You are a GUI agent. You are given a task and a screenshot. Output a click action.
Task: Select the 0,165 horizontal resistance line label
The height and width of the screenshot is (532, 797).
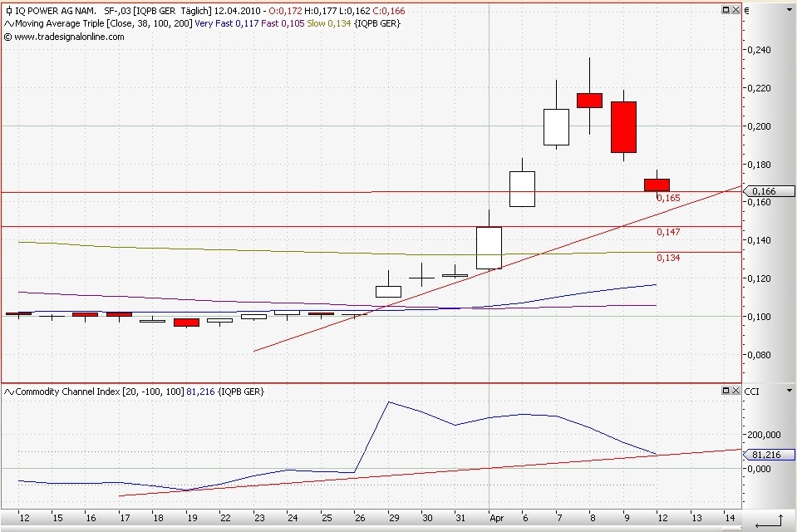click(668, 198)
